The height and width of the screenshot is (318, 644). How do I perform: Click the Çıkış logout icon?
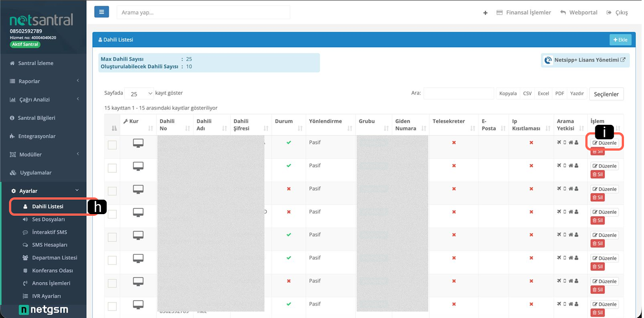(x=609, y=12)
